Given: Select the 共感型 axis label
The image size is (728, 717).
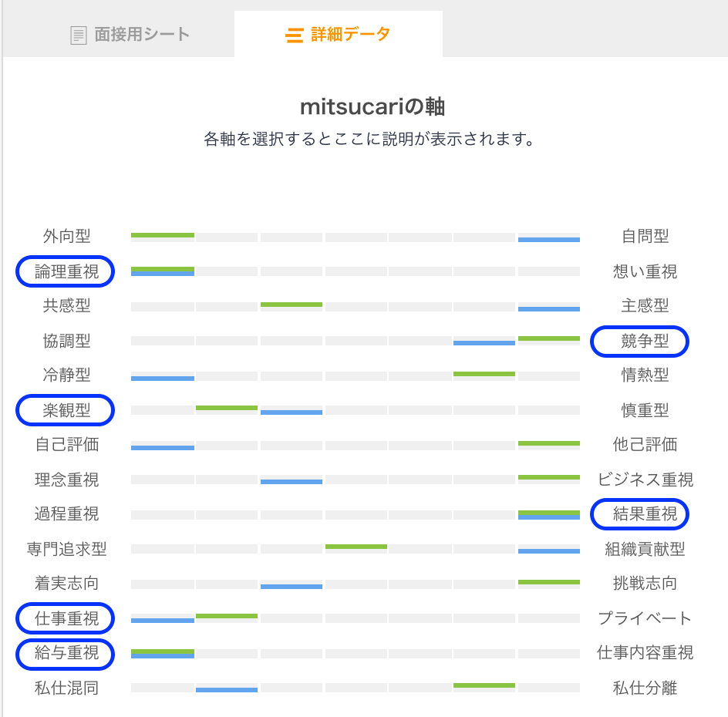Looking at the screenshot, I should coord(65,306).
